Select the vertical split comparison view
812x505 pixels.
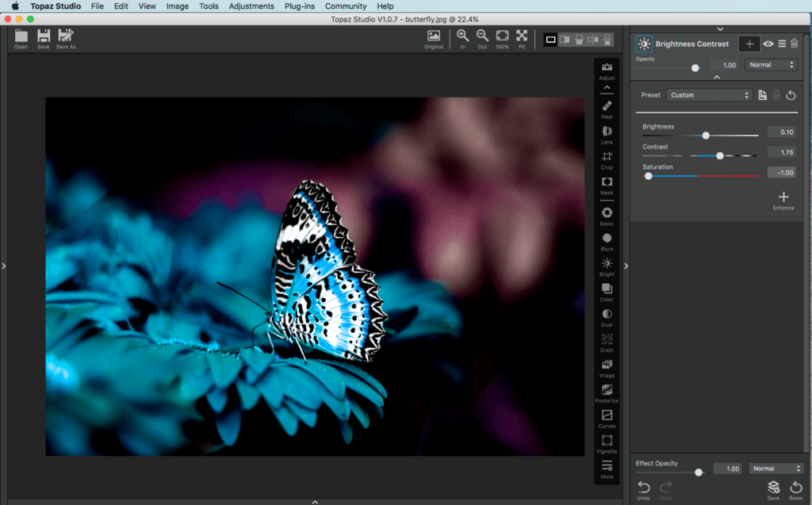[579, 40]
